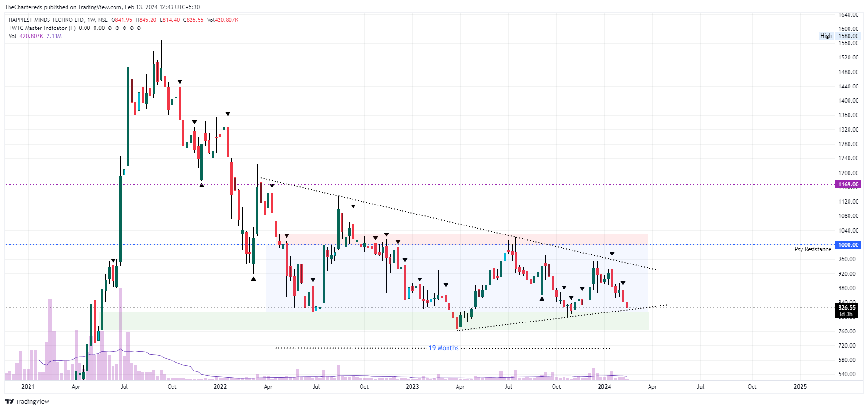Click the 1200.00 price axis label
Image resolution: width=868 pixels, height=410 pixels.
(x=849, y=173)
